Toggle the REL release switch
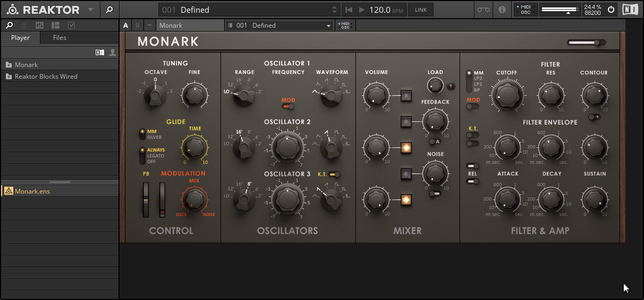The image size is (644, 300). click(x=472, y=181)
